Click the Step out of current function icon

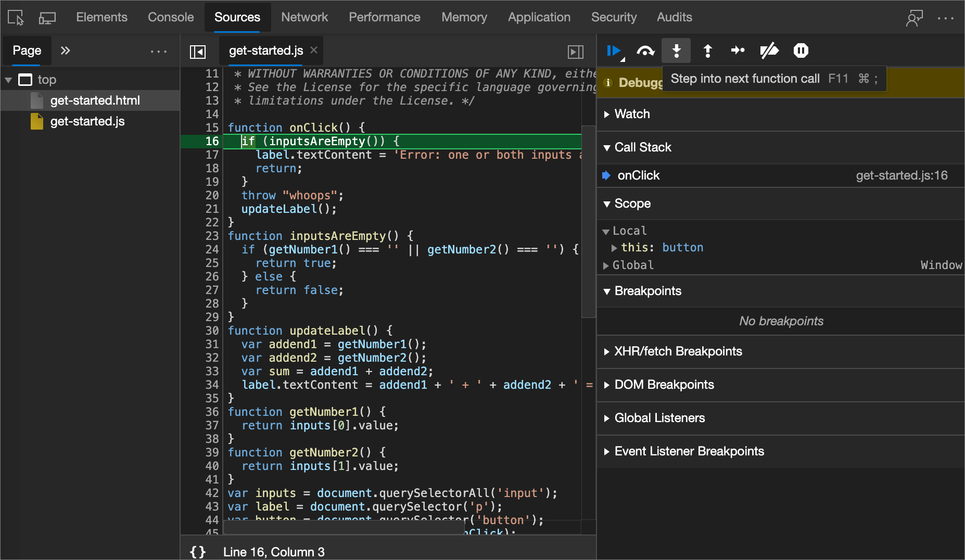tap(707, 50)
